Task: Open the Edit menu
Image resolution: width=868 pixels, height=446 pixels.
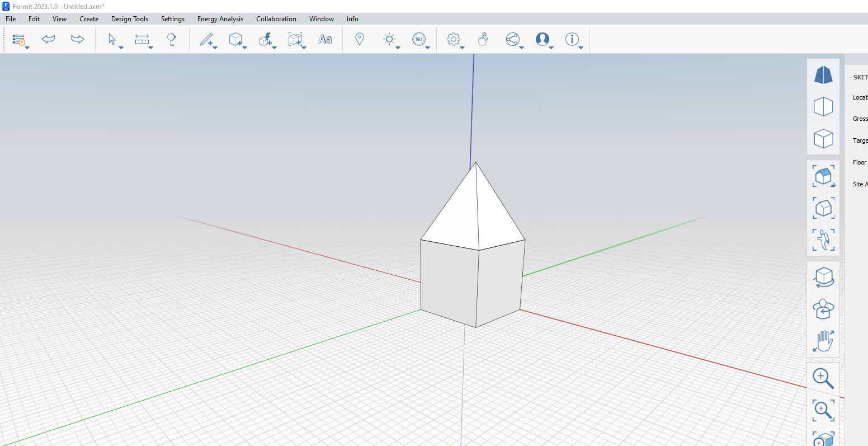Action: [x=34, y=19]
